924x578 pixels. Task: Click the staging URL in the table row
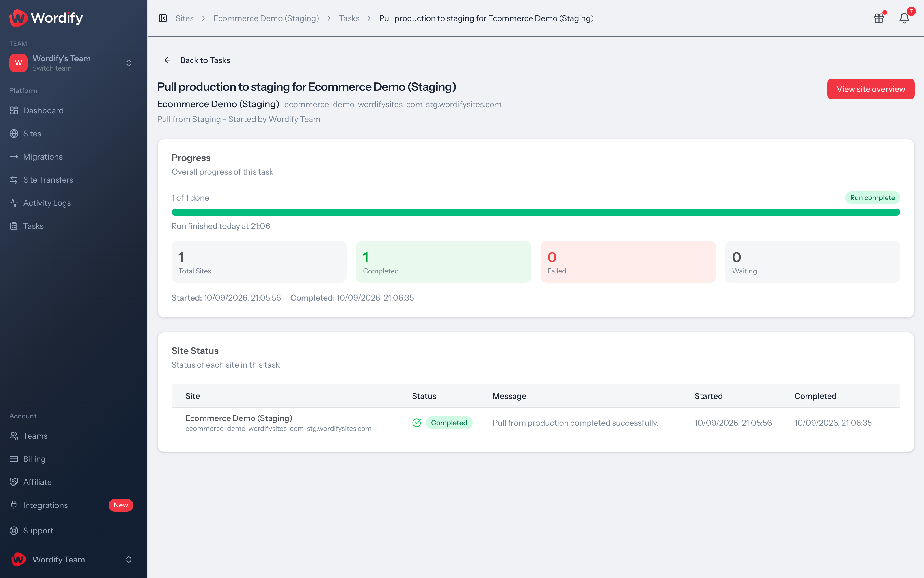click(x=278, y=429)
